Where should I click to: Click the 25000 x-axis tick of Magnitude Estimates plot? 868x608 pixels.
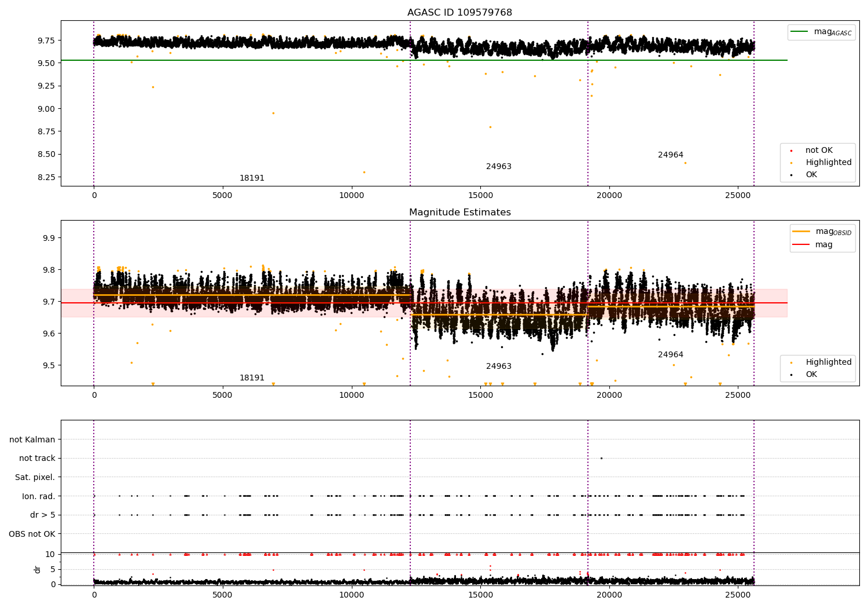point(738,395)
